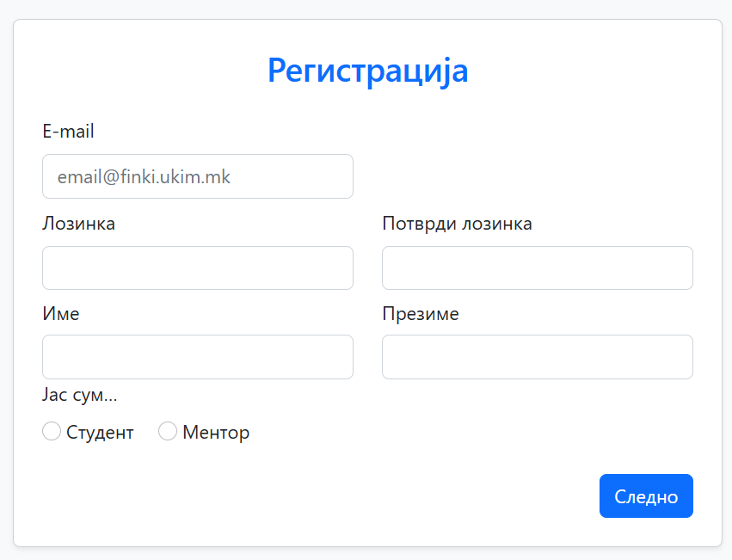Click the Регистрација heading

click(367, 71)
